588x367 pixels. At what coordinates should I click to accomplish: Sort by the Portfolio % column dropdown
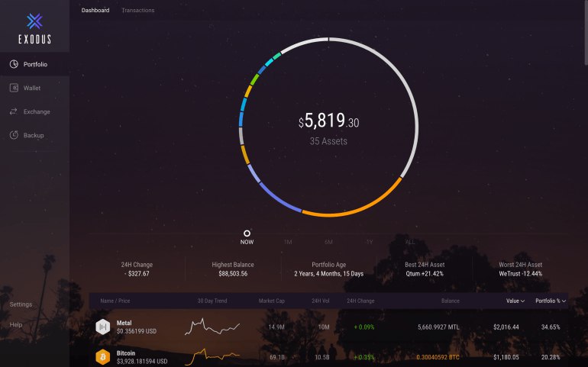pyautogui.click(x=551, y=301)
